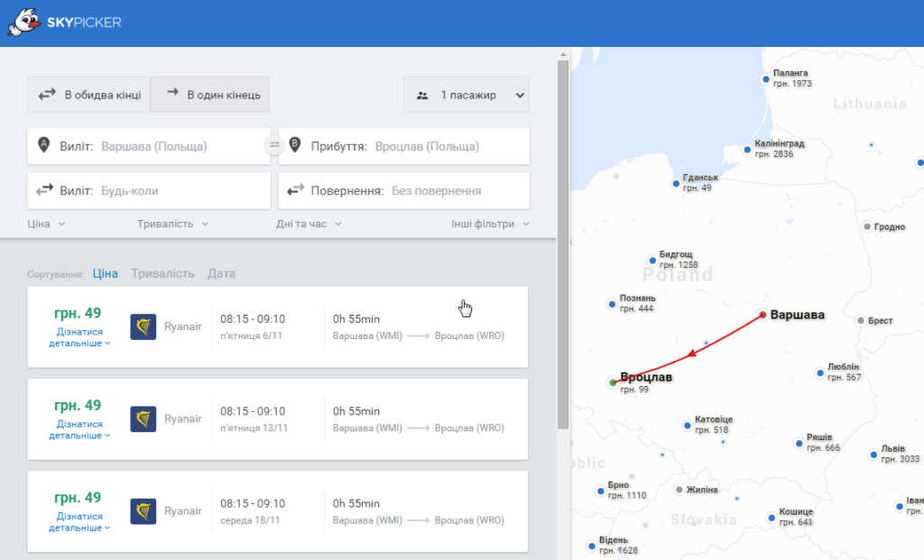Viewport: 924px width, 560px height.
Task: Click passengers people icon
Action: (x=422, y=95)
